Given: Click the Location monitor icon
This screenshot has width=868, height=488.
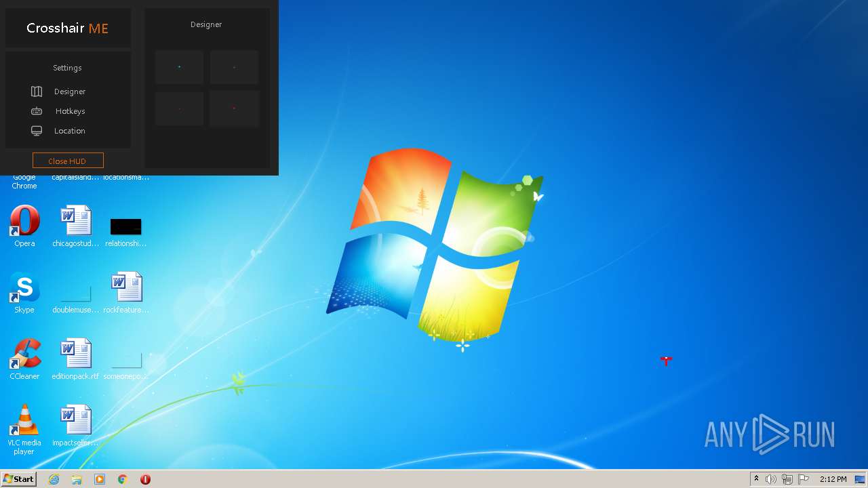Looking at the screenshot, I should pos(37,131).
